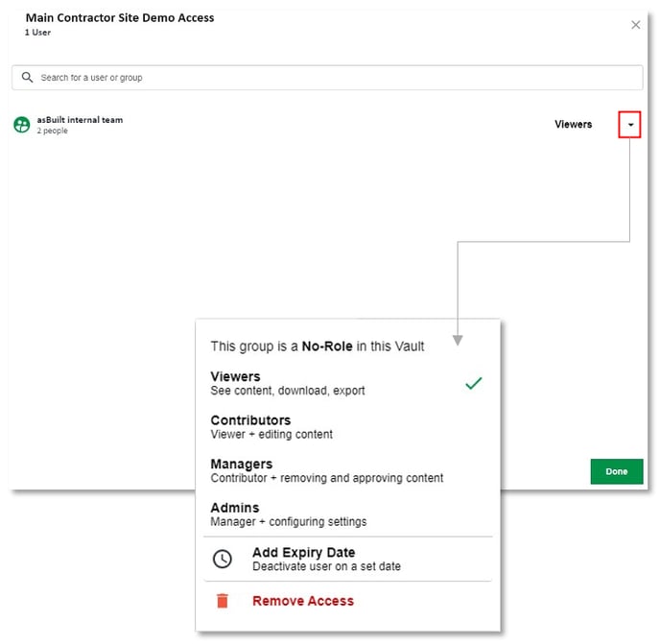Select the Admins role option

[347, 514]
